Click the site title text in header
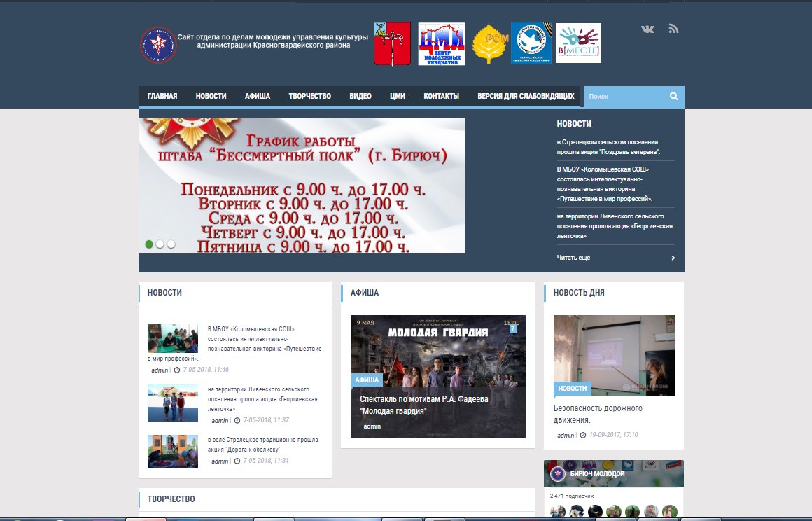812x521 pixels. 273,41
